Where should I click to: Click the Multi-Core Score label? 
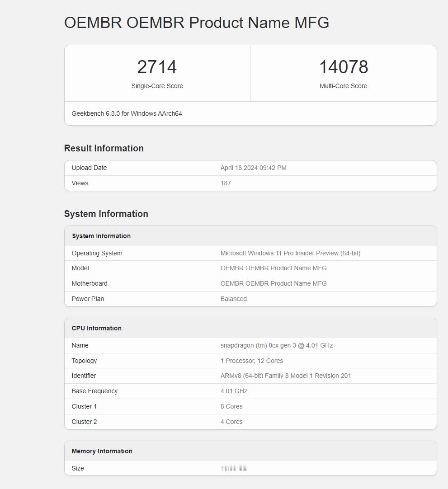pos(343,86)
